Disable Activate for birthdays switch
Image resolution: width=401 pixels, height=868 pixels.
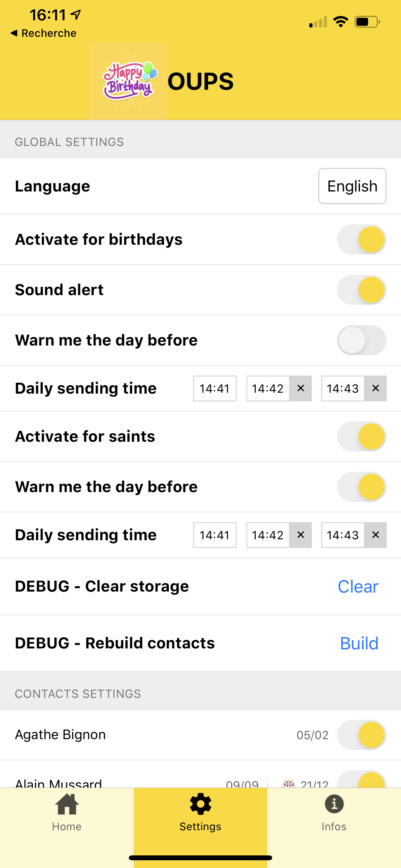[362, 240]
